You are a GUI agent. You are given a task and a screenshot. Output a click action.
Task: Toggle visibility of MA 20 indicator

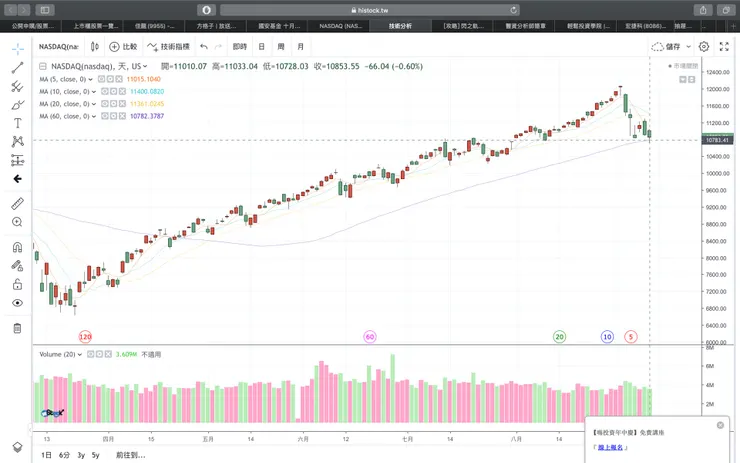[x=104, y=104]
